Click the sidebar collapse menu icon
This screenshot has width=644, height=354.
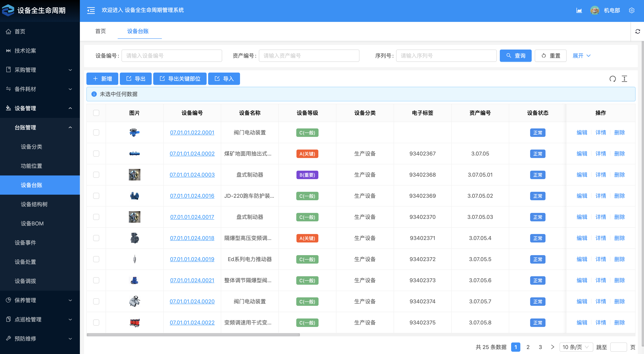pos(91,10)
